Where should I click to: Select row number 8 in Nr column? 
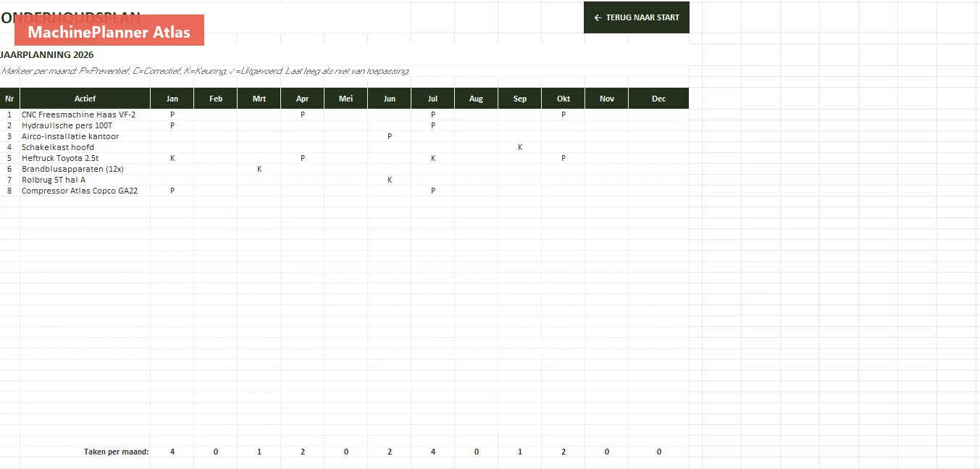[9, 191]
